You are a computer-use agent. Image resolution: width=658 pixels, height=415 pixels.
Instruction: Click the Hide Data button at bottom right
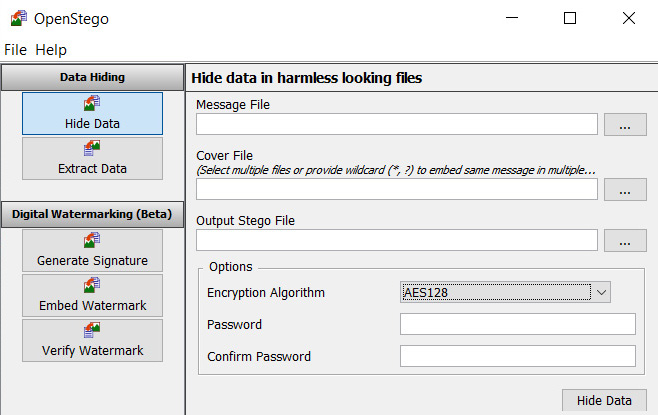coord(604,401)
